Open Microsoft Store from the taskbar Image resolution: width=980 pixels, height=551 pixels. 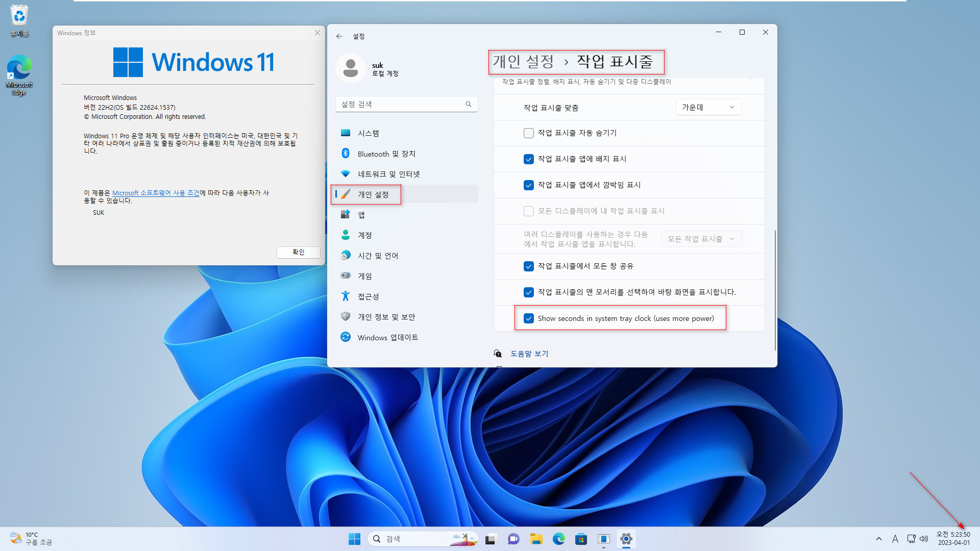coord(581,539)
